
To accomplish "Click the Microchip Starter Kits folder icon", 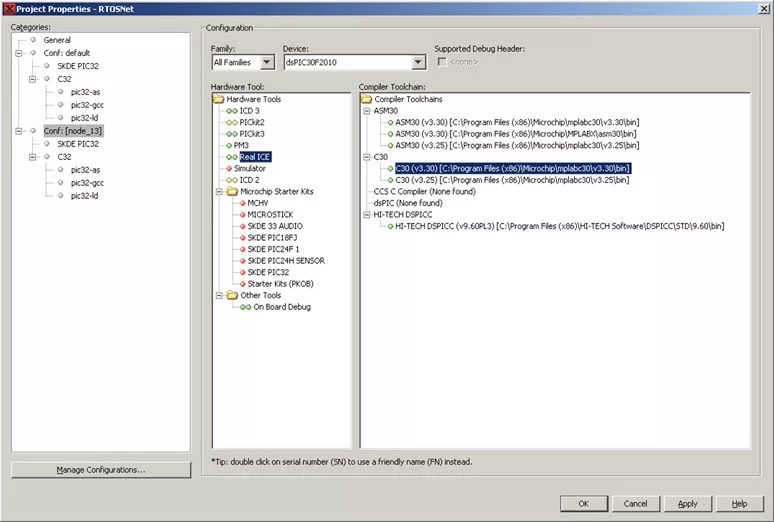I will (232, 191).
